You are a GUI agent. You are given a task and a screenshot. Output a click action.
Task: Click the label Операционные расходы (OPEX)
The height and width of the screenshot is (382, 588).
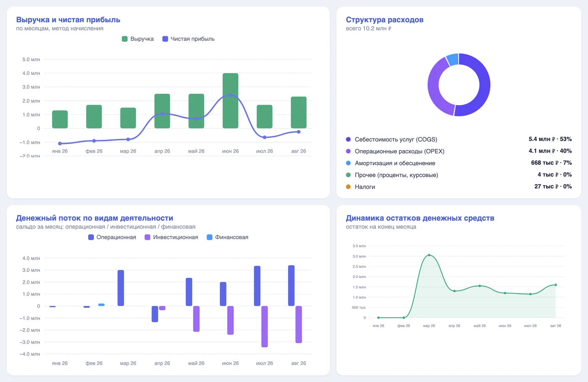pos(399,151)
